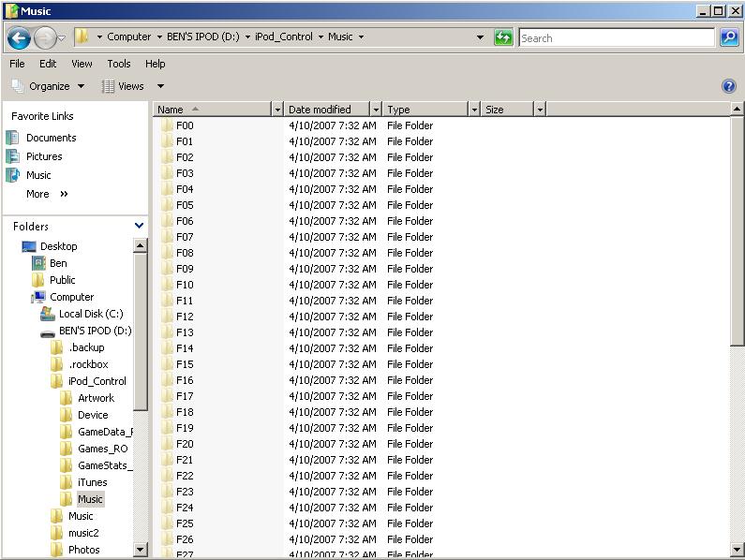Open the Edit menu
Image resolution: width=745 pixels, height=560 pixels.
coord(48,64)
